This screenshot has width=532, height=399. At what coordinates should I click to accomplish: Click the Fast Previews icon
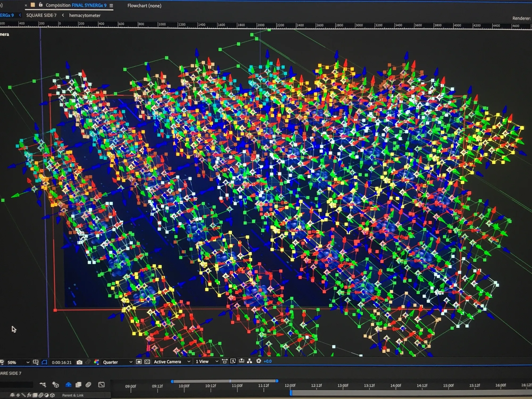coord(233,361)
